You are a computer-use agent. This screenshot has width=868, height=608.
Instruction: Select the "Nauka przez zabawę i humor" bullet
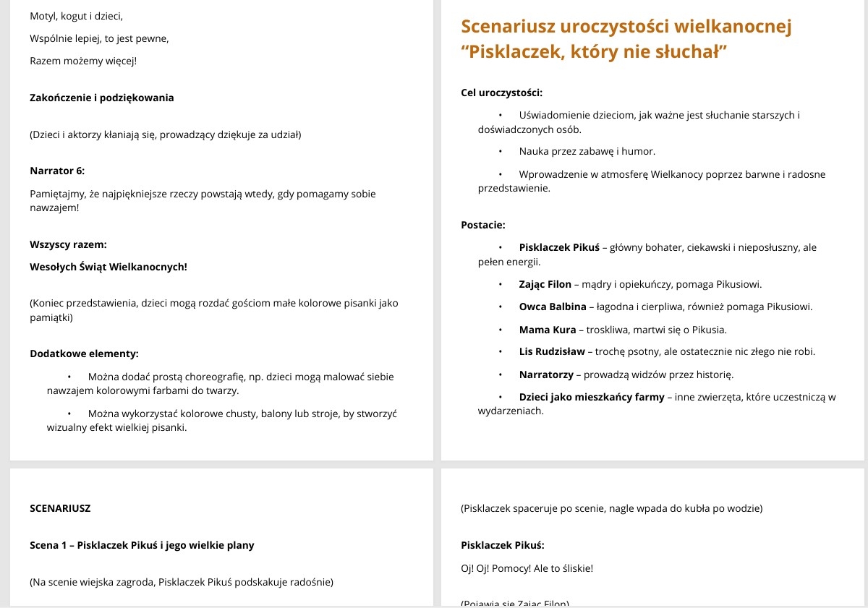[587, 152]
